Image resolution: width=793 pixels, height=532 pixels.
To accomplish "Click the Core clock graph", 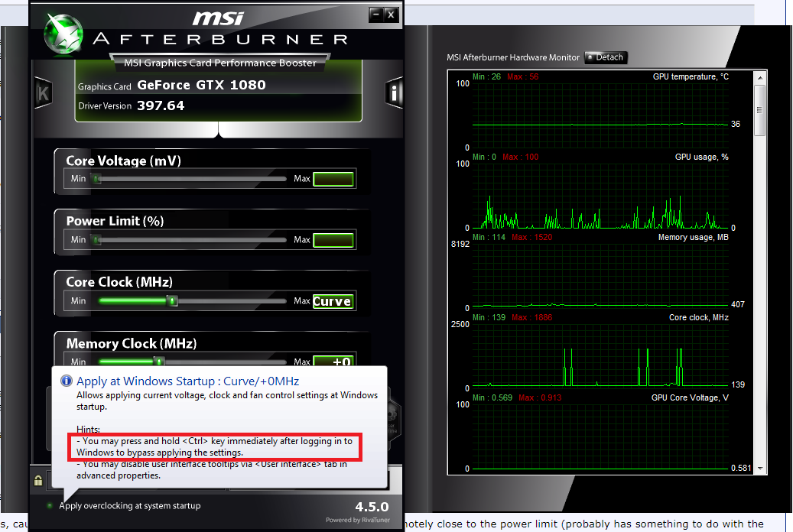I will (600, 356).
